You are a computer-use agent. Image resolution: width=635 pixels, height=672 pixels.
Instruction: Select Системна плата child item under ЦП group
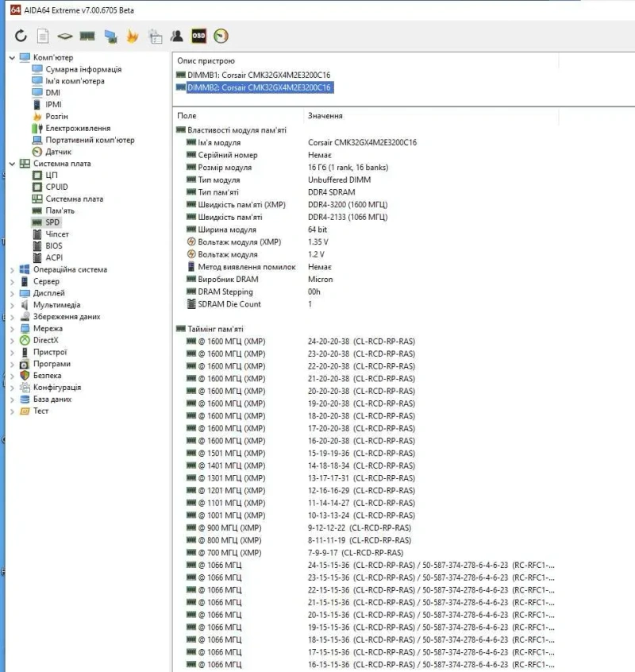(x=75, y=199)
